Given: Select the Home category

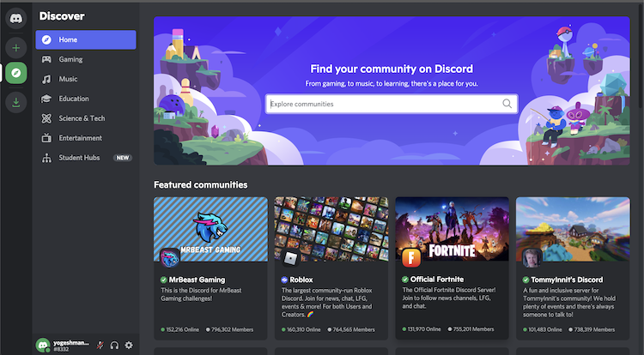Looking at the screenshot, I should (x=86, y=39).
